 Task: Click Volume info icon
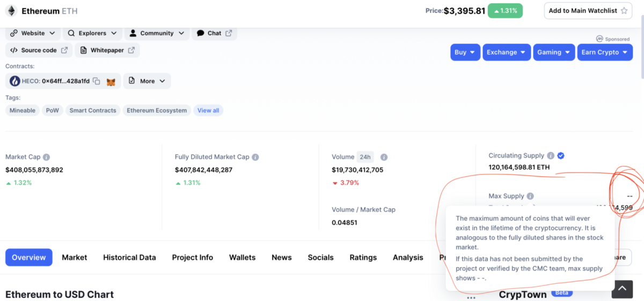coord(384,157)
